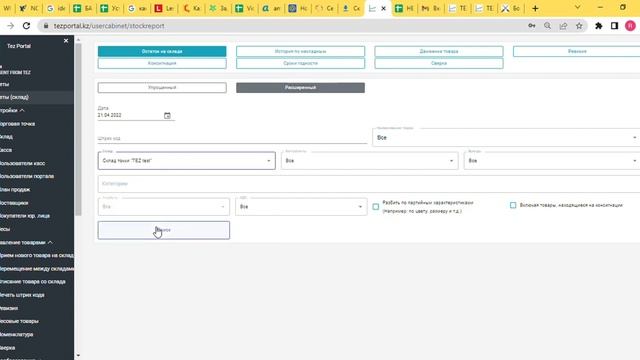This screenshot has width=640, height=360.
Task: Select the 'История по накладным' report tab
Action: point(300,51)
